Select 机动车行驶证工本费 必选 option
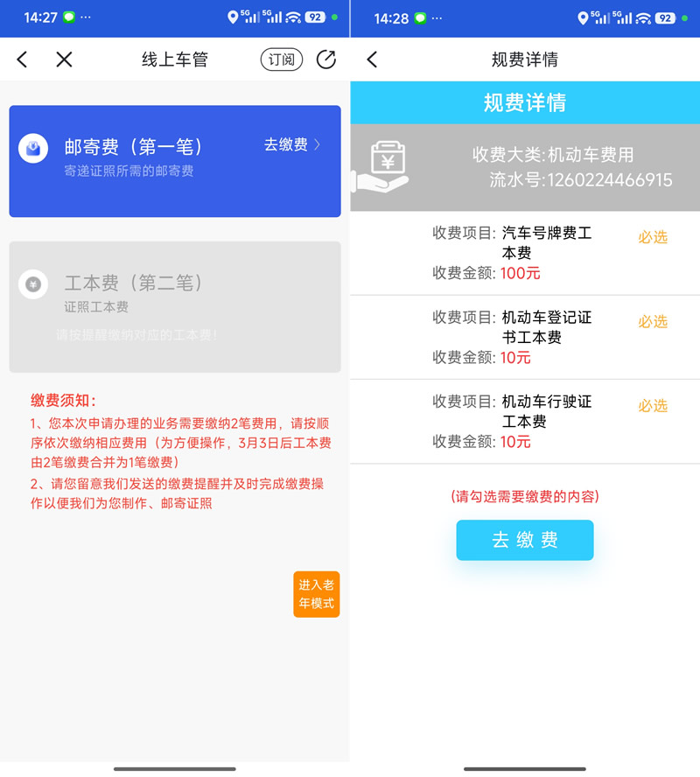700x777 pixels. pos(653,406)
